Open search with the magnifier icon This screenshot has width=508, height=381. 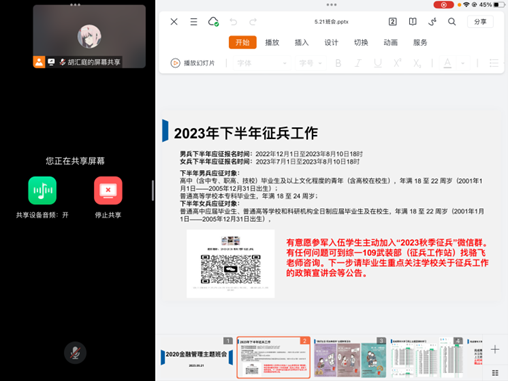tap(452, 22)
